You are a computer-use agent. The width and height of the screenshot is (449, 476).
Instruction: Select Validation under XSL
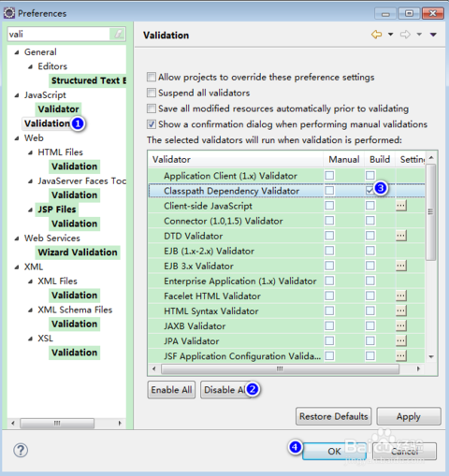[x=75, y=353]
